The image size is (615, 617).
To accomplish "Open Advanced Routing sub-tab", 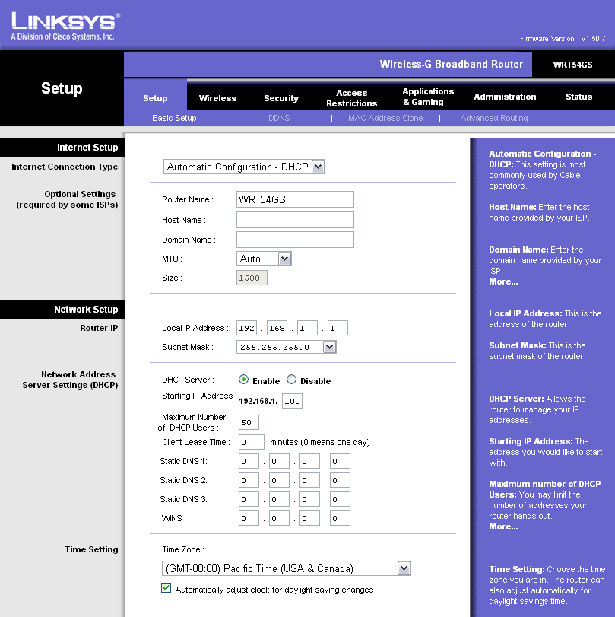I will pos(494,118).
